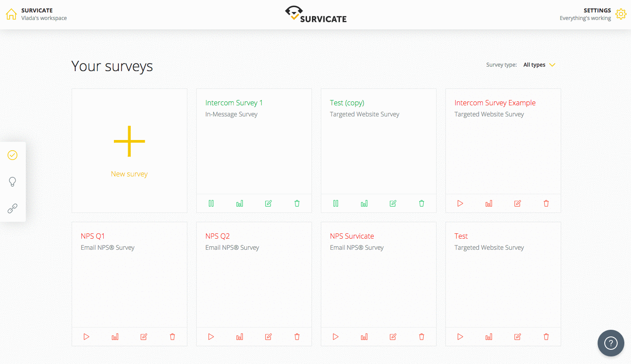Trash the Intercom Survey Example survey

(x=546, y=204)
